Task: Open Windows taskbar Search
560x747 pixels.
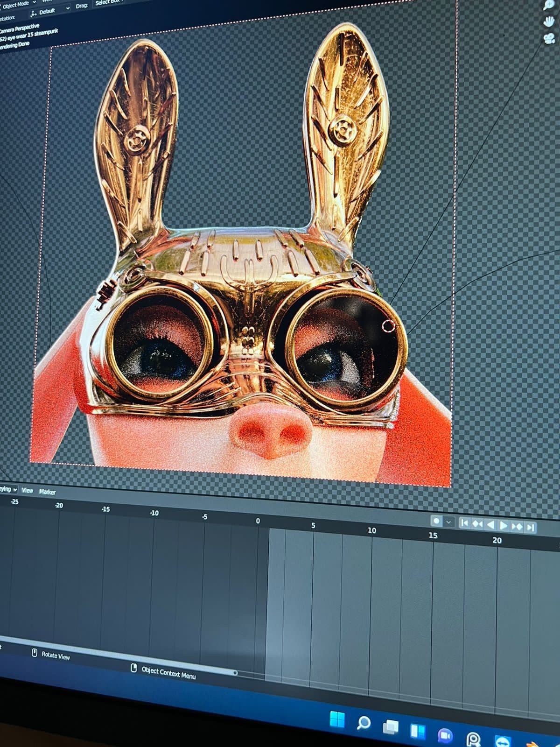Action: (x=364, y=723)
